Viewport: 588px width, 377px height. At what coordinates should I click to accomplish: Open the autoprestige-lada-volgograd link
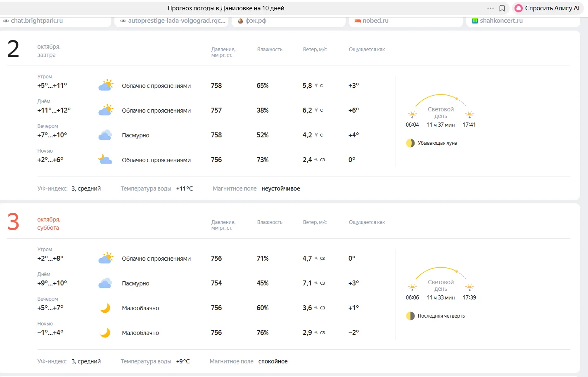click(177, 21)
